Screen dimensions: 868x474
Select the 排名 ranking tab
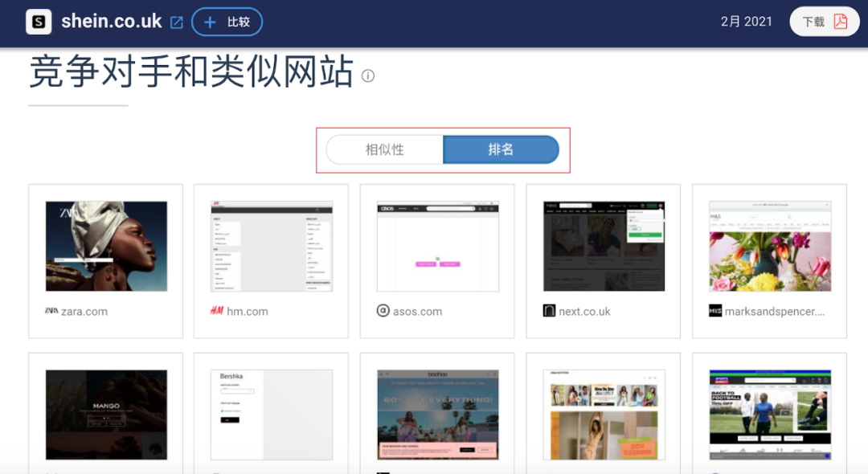pos(501,150)
